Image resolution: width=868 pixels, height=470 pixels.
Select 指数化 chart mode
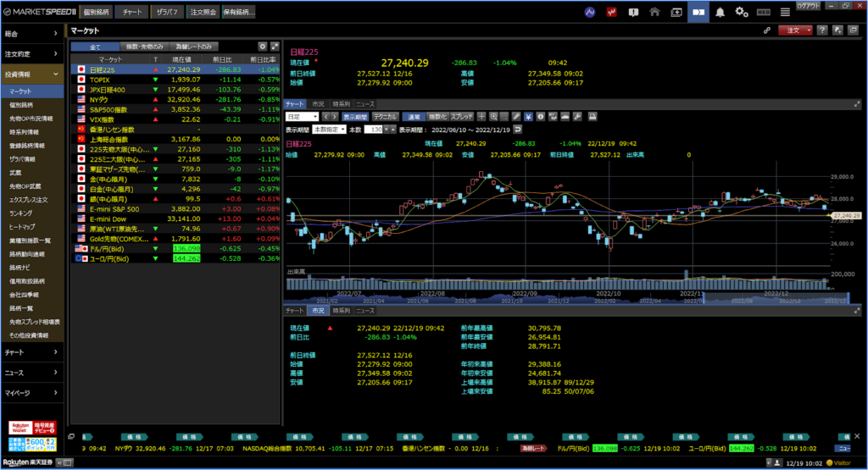[437, 117]
